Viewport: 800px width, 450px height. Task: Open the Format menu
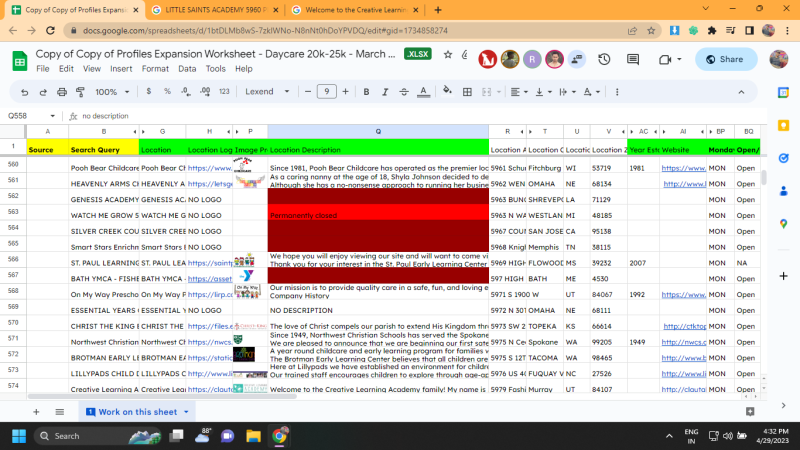coord(155,68)
